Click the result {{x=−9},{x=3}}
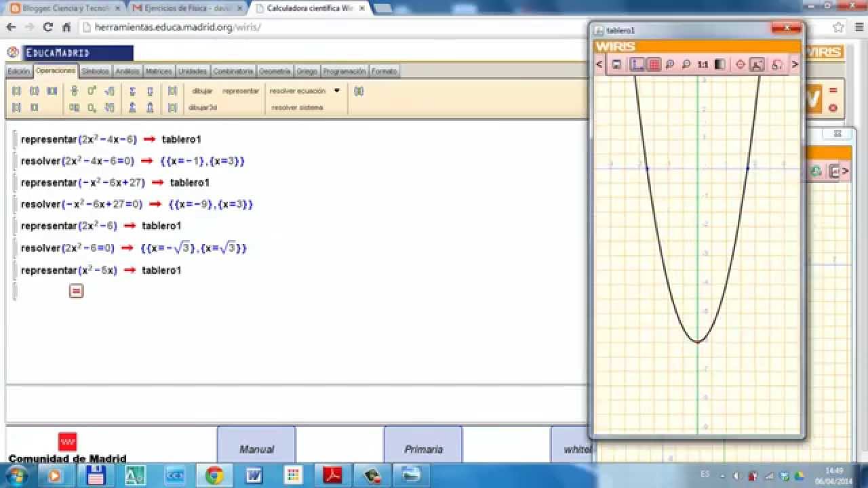 click(x=211, y=204)
